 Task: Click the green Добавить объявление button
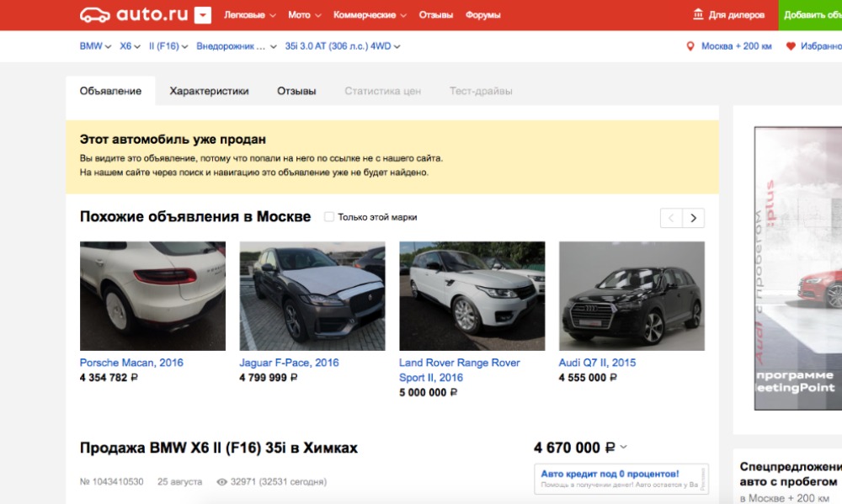pos(810,15)
